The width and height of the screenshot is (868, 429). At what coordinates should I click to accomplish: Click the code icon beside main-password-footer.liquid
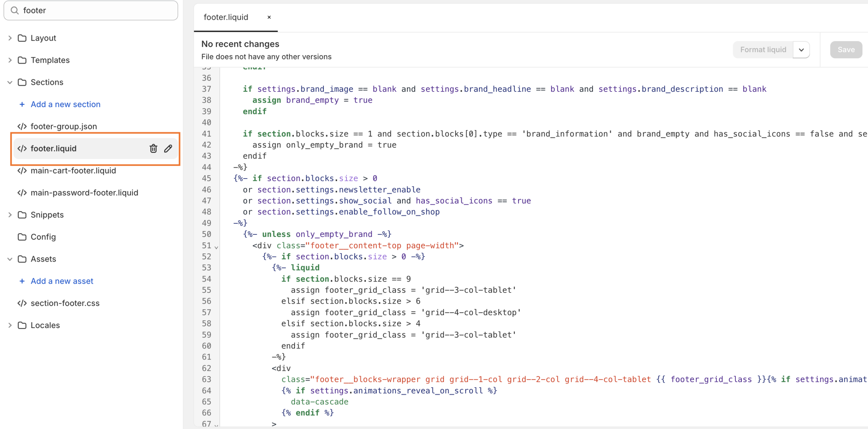tap(22, 193)
